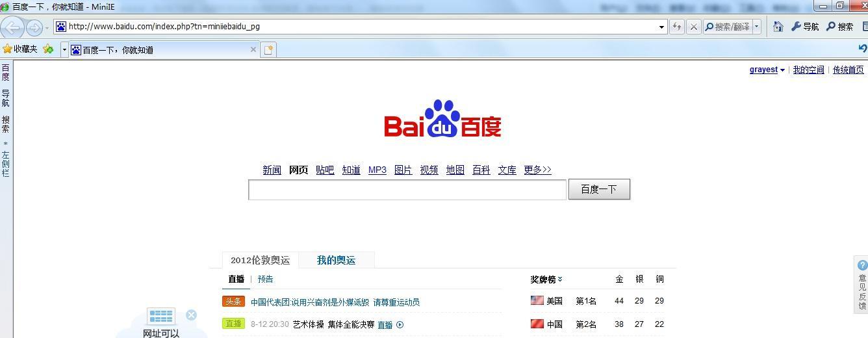Open the 视频 search category
Viewport: 868px width, 338px height.
429,170
